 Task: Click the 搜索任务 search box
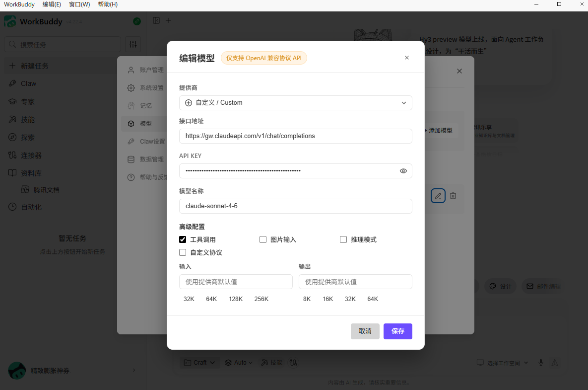(63, 44)
